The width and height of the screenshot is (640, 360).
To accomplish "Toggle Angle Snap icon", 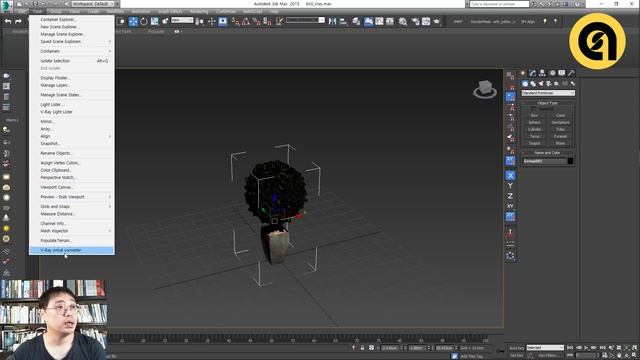I will 246,21.
